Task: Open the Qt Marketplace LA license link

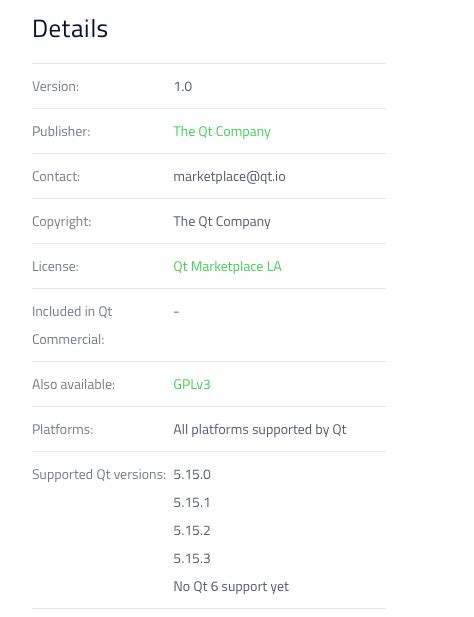Action: pos(227,267)
